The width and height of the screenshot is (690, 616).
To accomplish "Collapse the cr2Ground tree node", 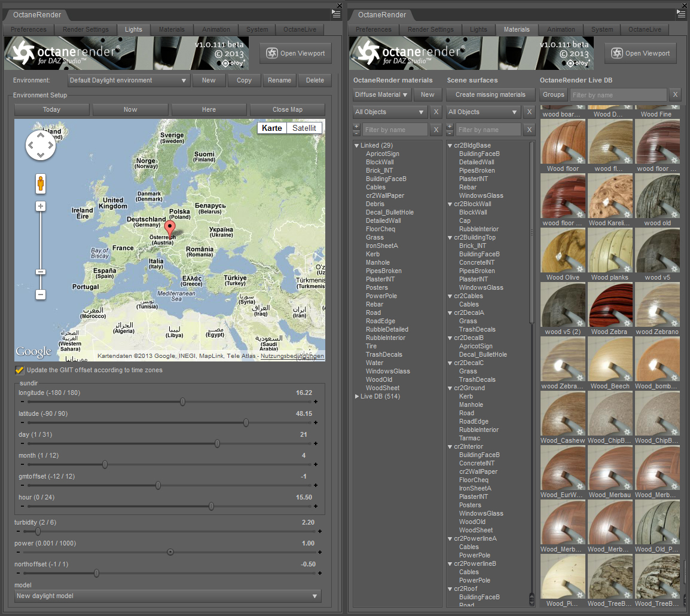I will click(450, 388).
